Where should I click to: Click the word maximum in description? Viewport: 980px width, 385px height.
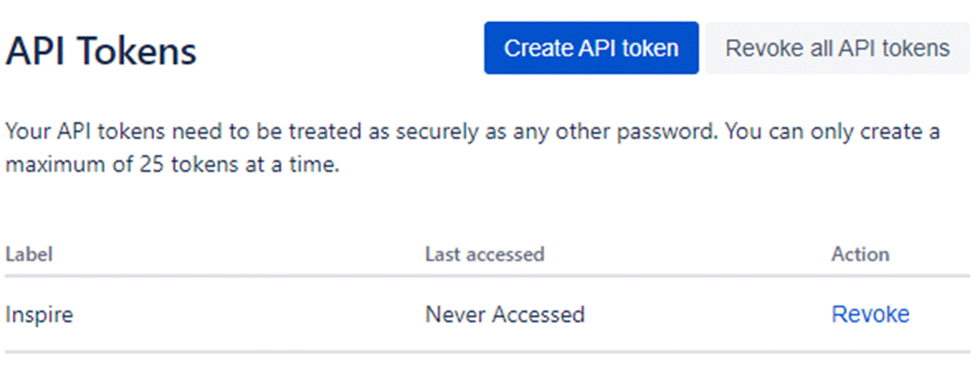pyautogui.click(x=55, y=164)
